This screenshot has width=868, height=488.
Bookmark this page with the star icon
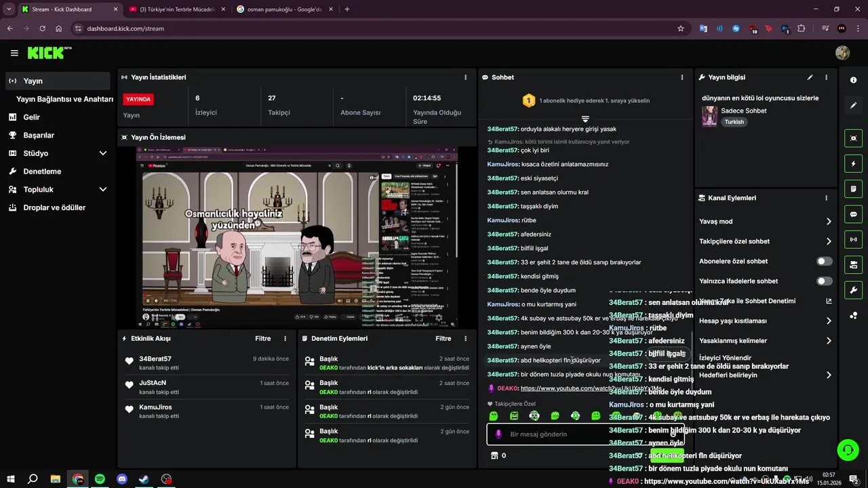681,28
